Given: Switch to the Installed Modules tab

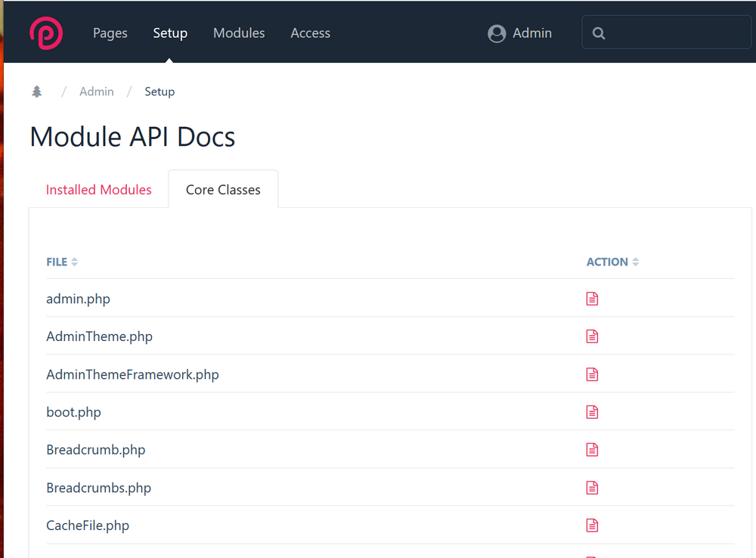Looking at the screenshot, I should coord(99,190).
